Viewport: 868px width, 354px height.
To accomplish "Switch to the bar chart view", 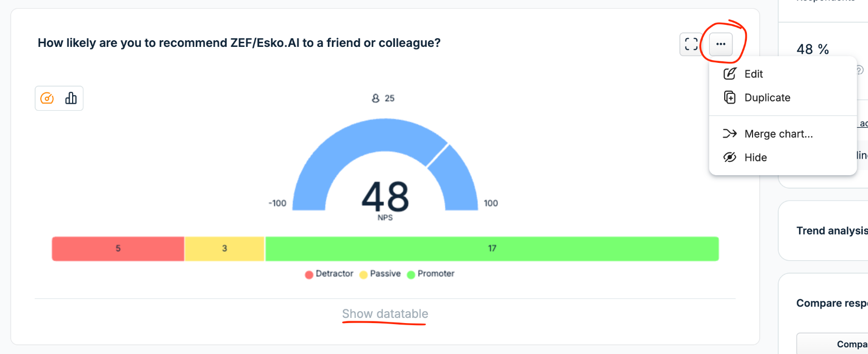I will 71,98.
